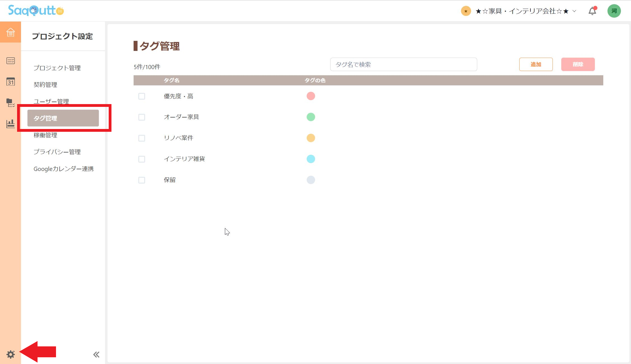Open the 河 user avatar menu
Screen dimensions: 631x364
(x=614, y=11)
